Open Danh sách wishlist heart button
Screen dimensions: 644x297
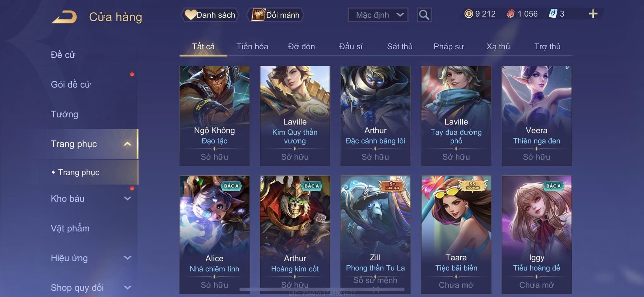pyautogui.click(x=210, y=15)
